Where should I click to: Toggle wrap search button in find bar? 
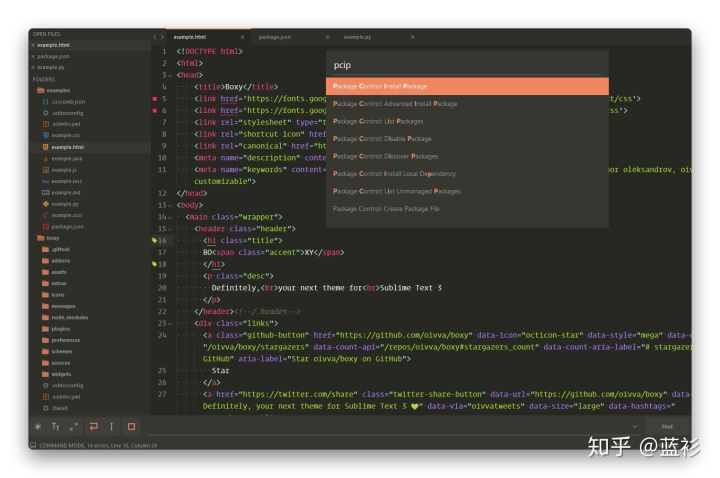coord(93,425)
